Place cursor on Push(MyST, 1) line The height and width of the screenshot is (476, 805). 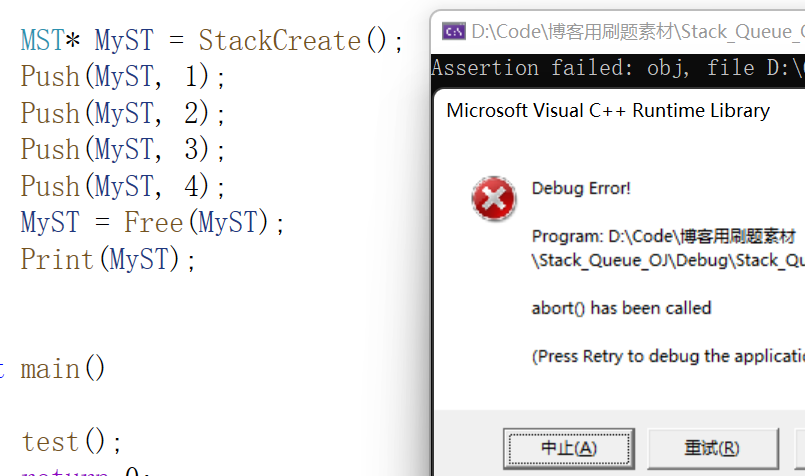122,77
